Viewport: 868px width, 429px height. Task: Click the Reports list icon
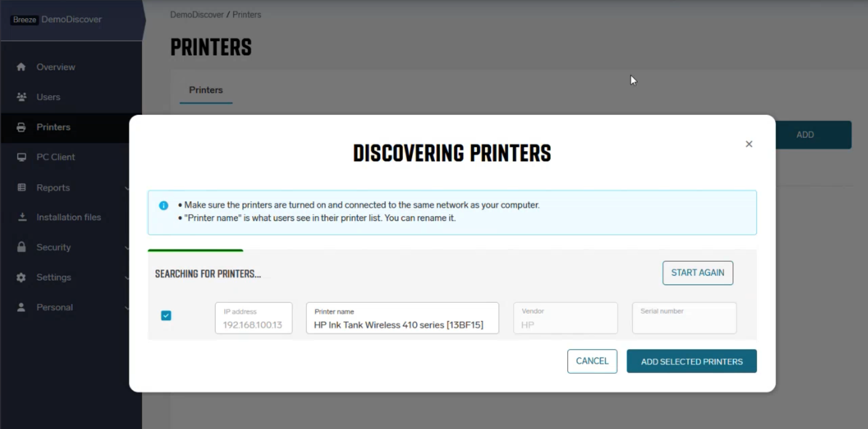[21, 187]
